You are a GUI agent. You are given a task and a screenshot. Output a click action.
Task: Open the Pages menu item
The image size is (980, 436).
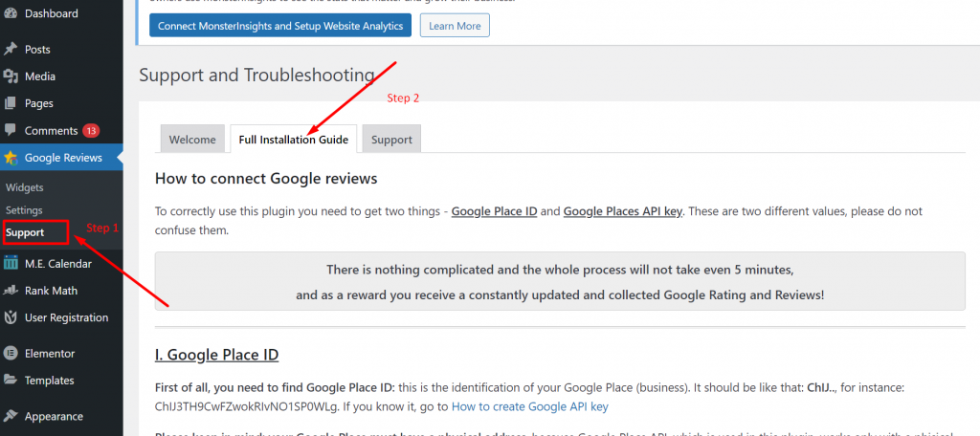tap(38, 103)
